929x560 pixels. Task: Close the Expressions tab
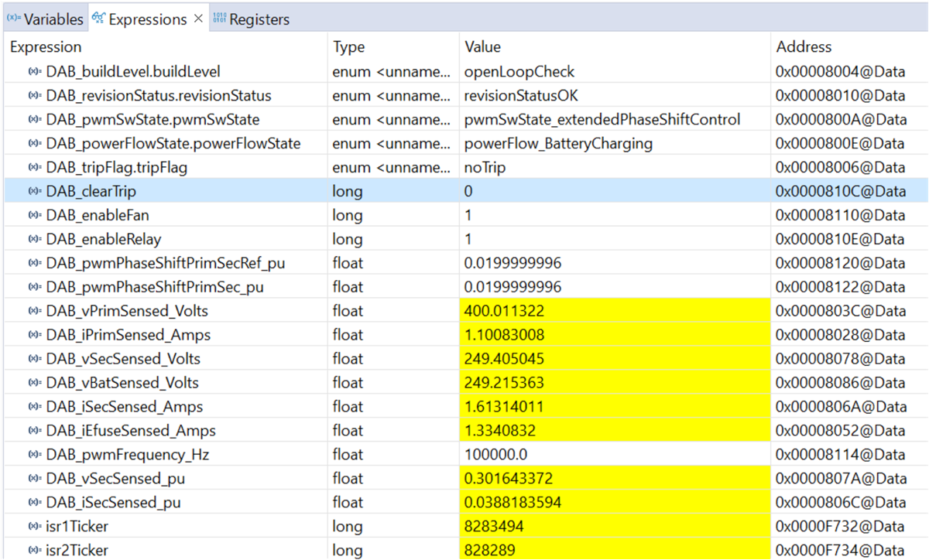coord(197,19)
